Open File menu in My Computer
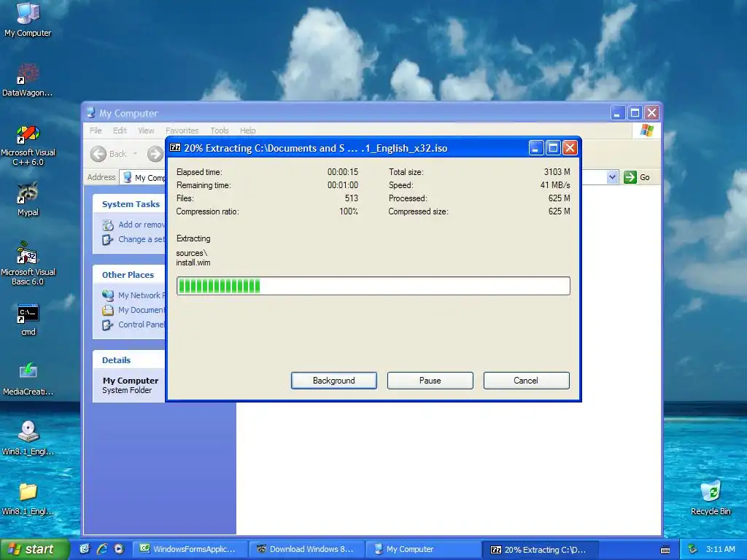The width and height of the screenshot is (747, 560). click(x=96, y=131)
